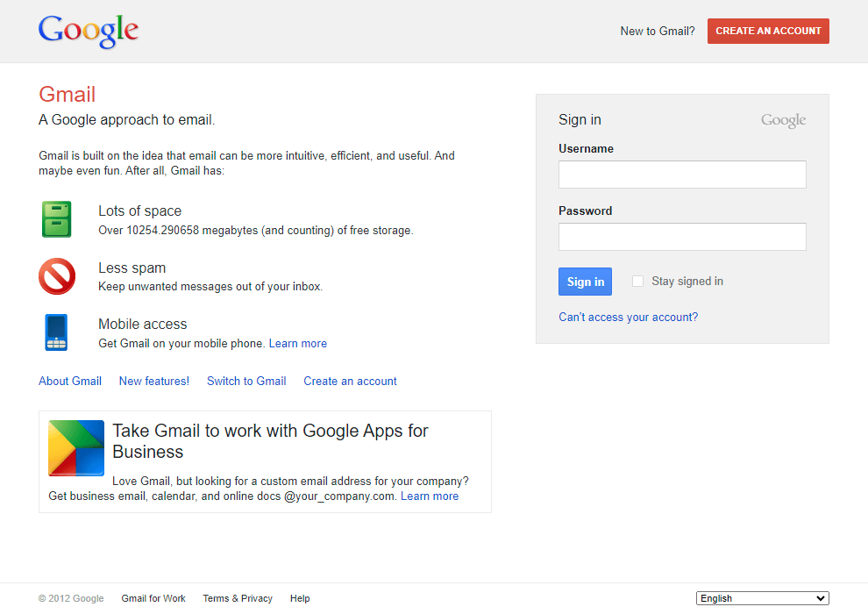This screenshot has height=614, width=868.
Task: Click the red no-spam prohibition icon
Action: (x=57, y=276)
